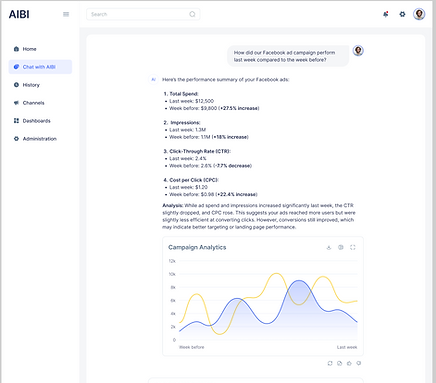The height and width of the screenshot is (383, 436).
Task: Select Chat with AIBI in sidebar
Action: pos(40,67)
